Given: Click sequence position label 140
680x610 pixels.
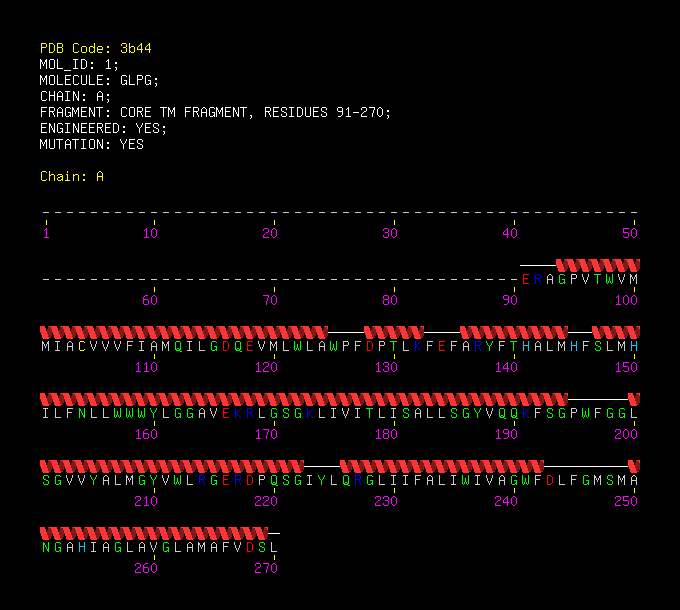Looking at the screenshot, I should coord(506,367).
